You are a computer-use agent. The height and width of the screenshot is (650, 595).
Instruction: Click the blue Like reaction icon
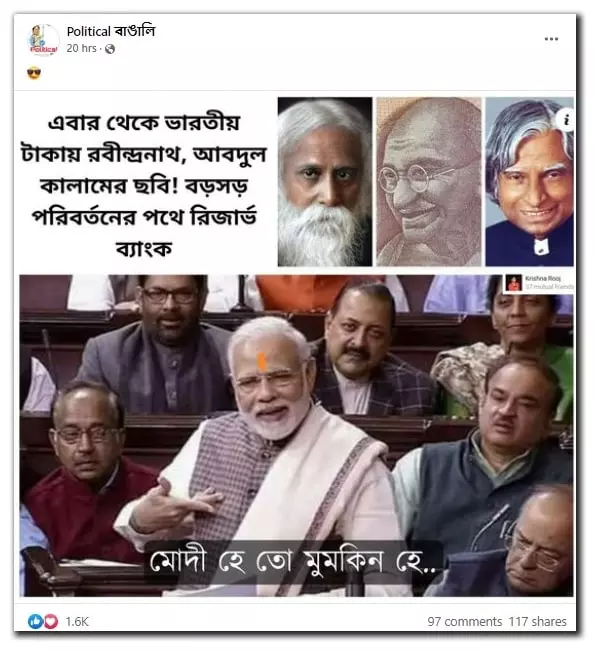(x=35, y=621)
